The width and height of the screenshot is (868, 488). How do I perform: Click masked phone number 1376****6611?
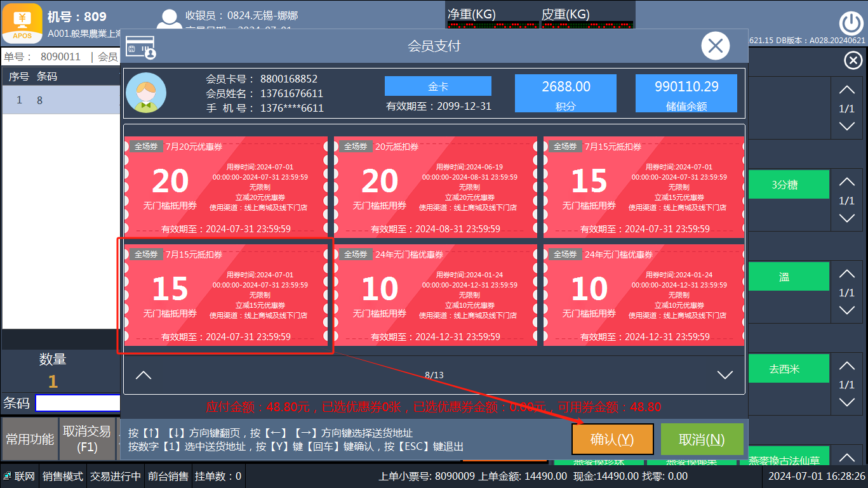point(292,109)
